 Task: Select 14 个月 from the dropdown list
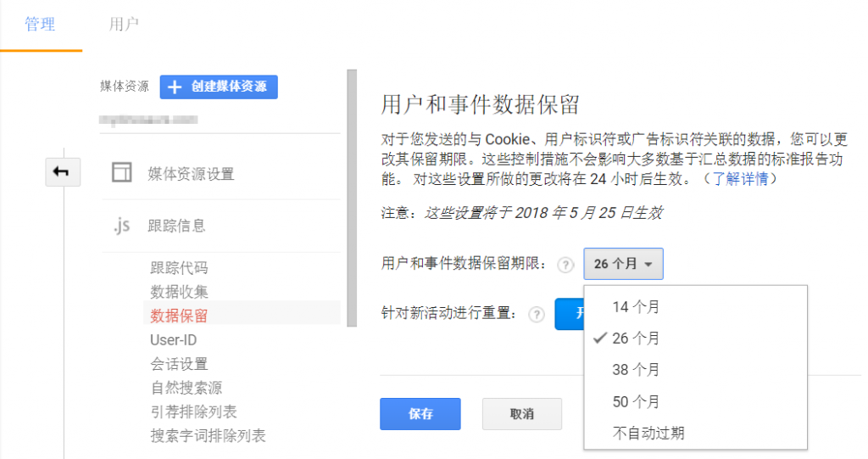636,307
